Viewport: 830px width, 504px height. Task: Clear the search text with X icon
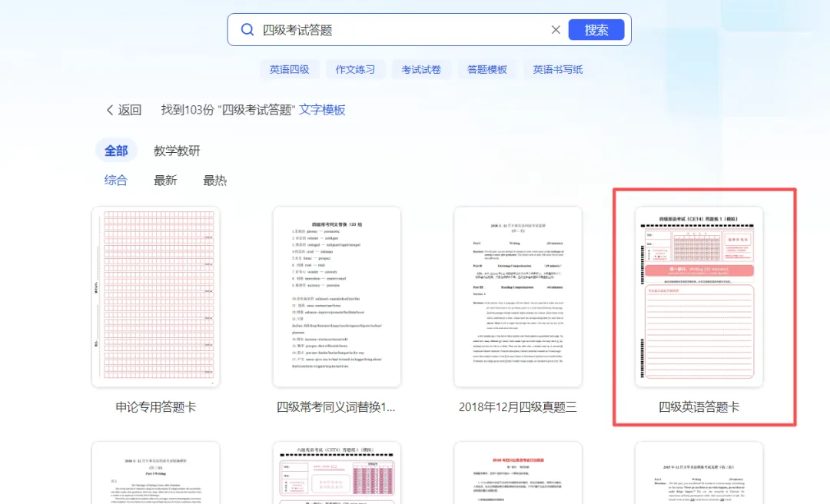pos(556,30)
